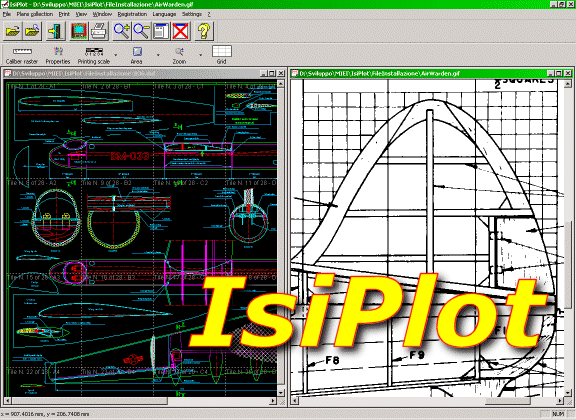Click the window layout icon
This screenshot has height=420, width=576.
coord(161,31)
